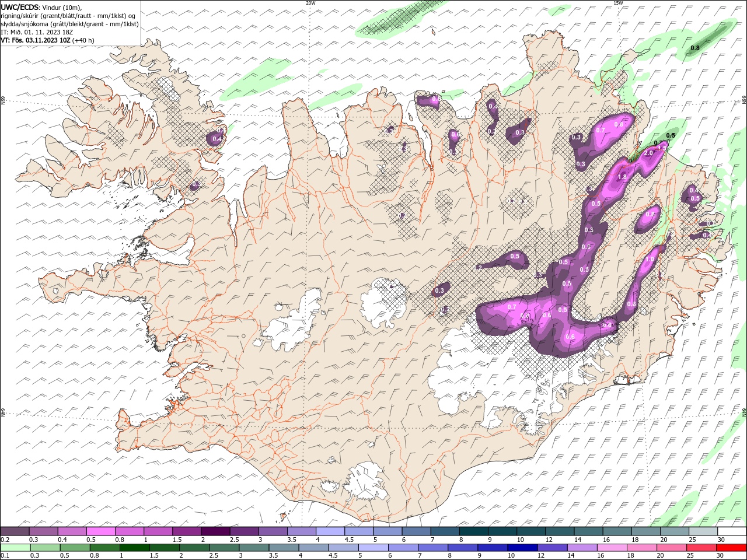Click the green rain-legend swatch labeled 0.5
The width and height of the screenshot is (747, 560).
(75, 548)
